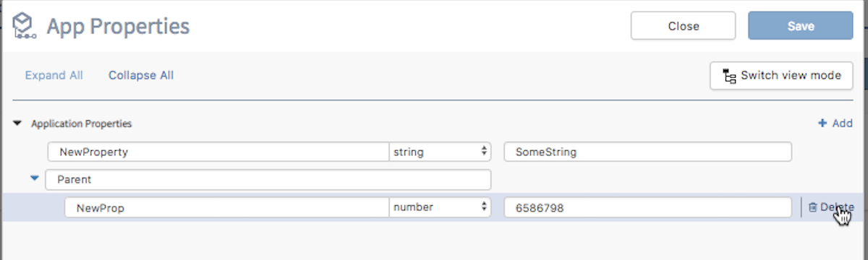Click the App Properties cube icon
The width and height of the screenshot is (868, 260).
25,27
